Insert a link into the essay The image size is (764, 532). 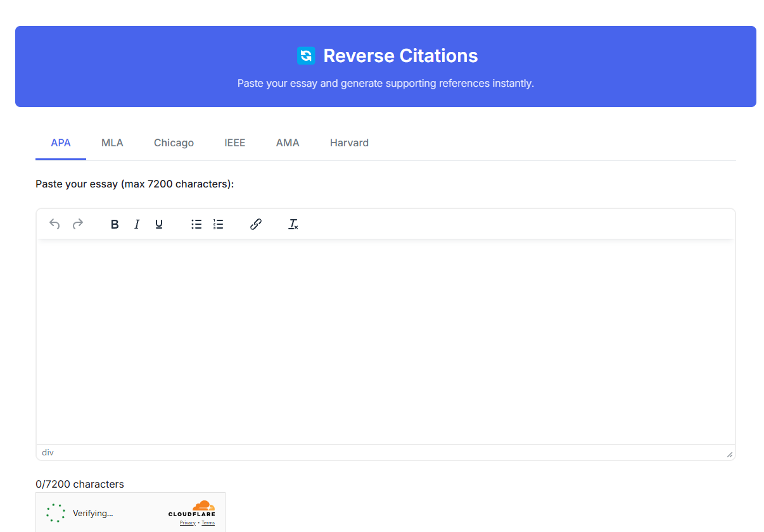click(x=256, y=224)
